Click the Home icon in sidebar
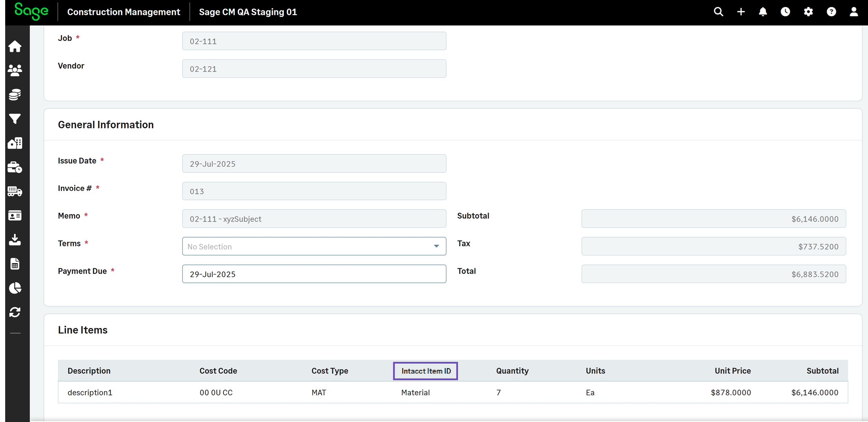The height and width of the screenshot is (422, 868). coord(15,46)
